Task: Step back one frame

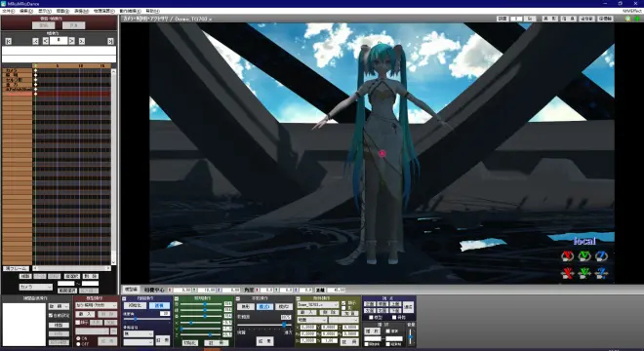Action: (x=46, y=41)
